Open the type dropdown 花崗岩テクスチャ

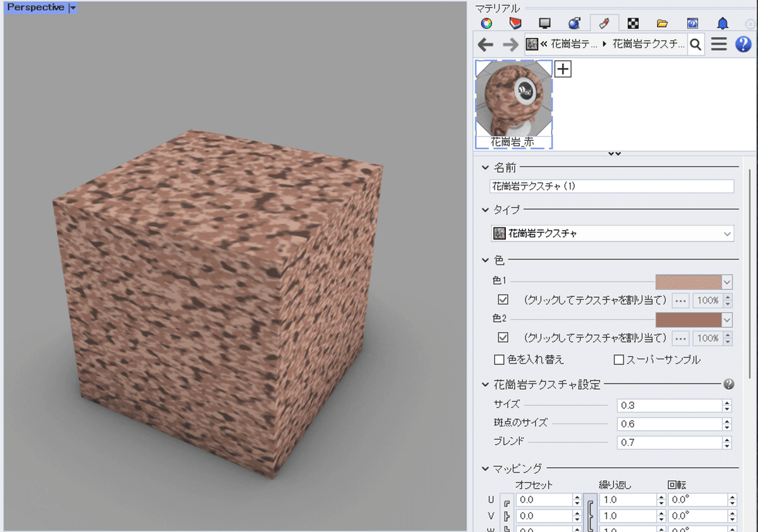tap(612, 233)
